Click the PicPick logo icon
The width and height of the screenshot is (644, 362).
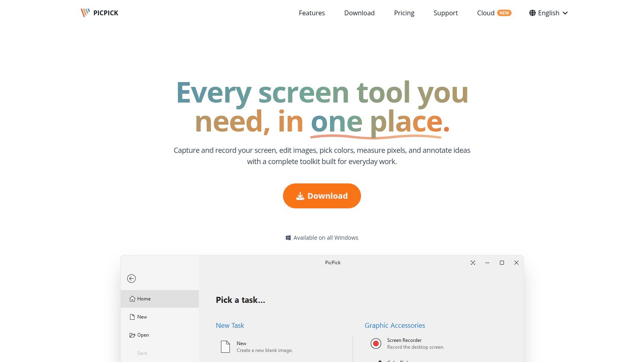(x=85, y=13)
